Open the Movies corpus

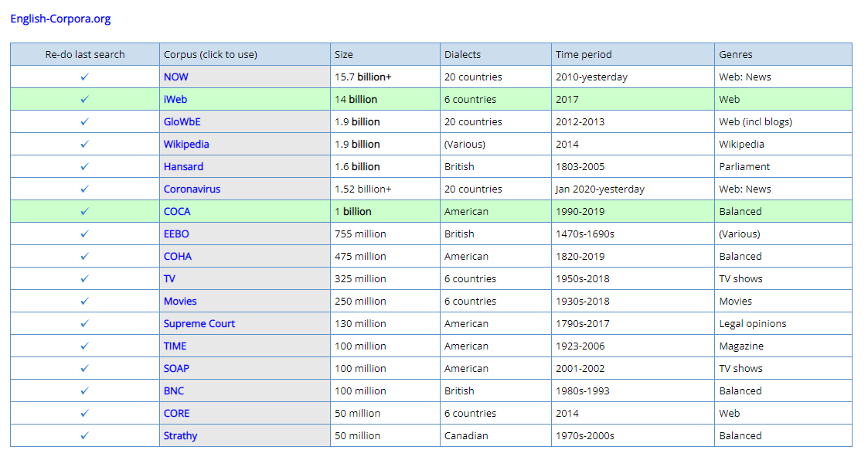[x=180, y=302]
